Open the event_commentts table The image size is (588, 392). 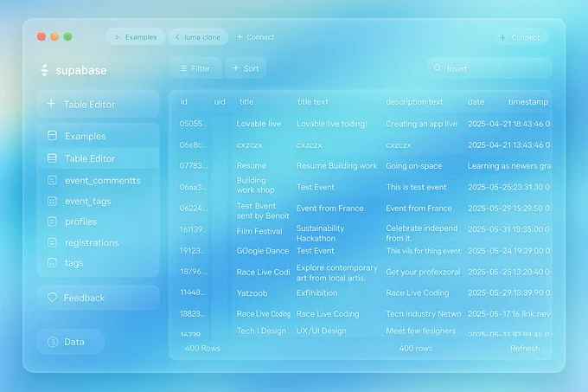pos(99,181)
